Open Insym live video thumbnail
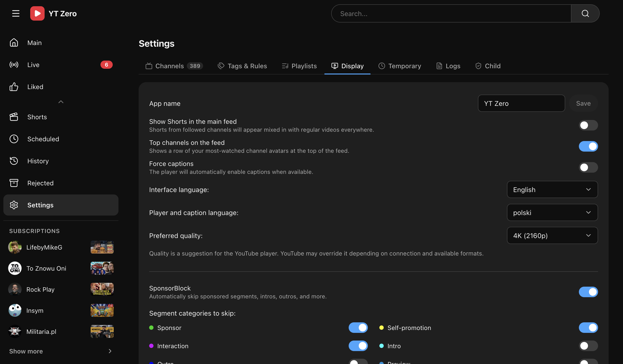Viewport: 623px width, 364px height. pyautogui.click(x=102, y=310)
